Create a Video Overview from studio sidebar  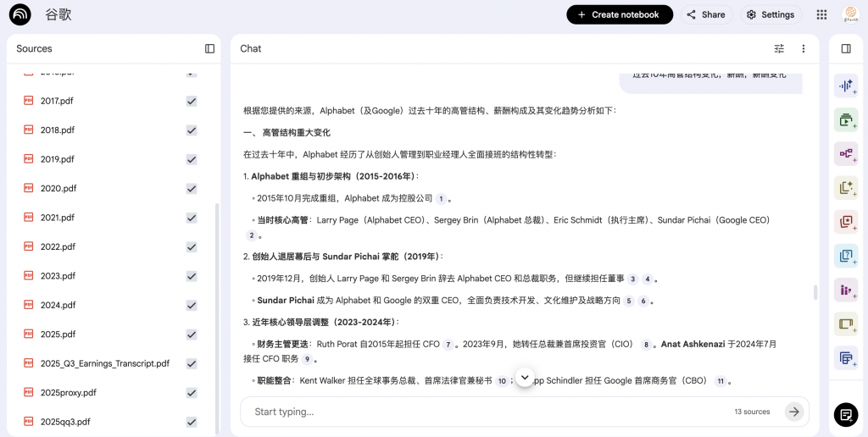[x=845, y=119]
